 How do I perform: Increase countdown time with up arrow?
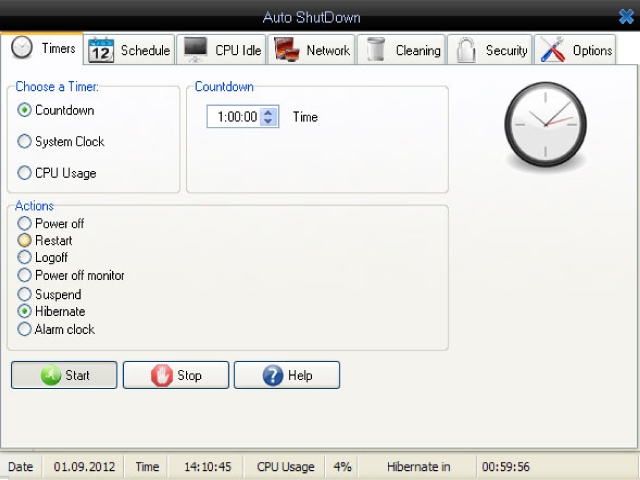(268, 112)
